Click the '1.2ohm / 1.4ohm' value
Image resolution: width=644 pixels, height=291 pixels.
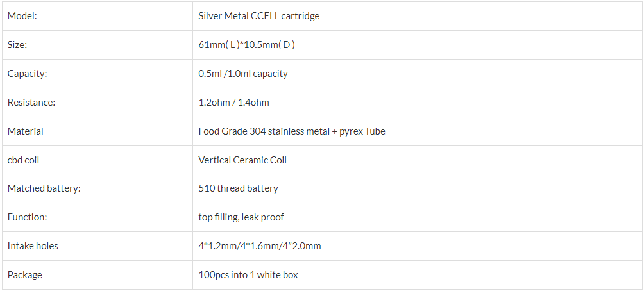(233, 102)
